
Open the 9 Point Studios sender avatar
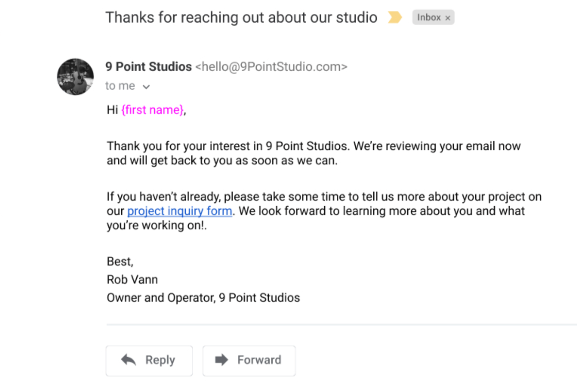pyautogui.click(x=76, y=77)
